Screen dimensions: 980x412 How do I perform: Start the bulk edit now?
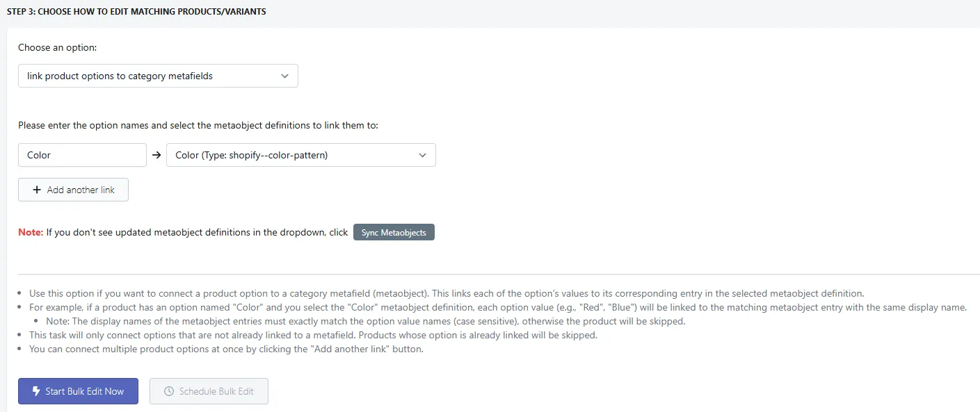[78, 391]
